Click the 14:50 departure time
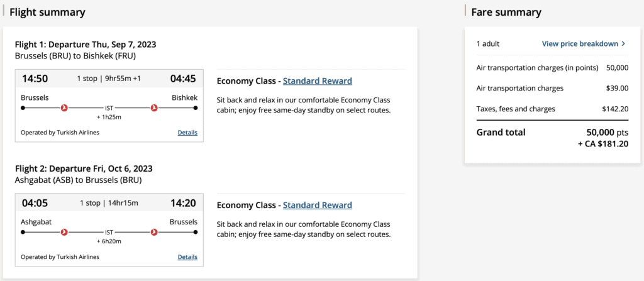Screen dimensions: 644x281 click(35, 79)
